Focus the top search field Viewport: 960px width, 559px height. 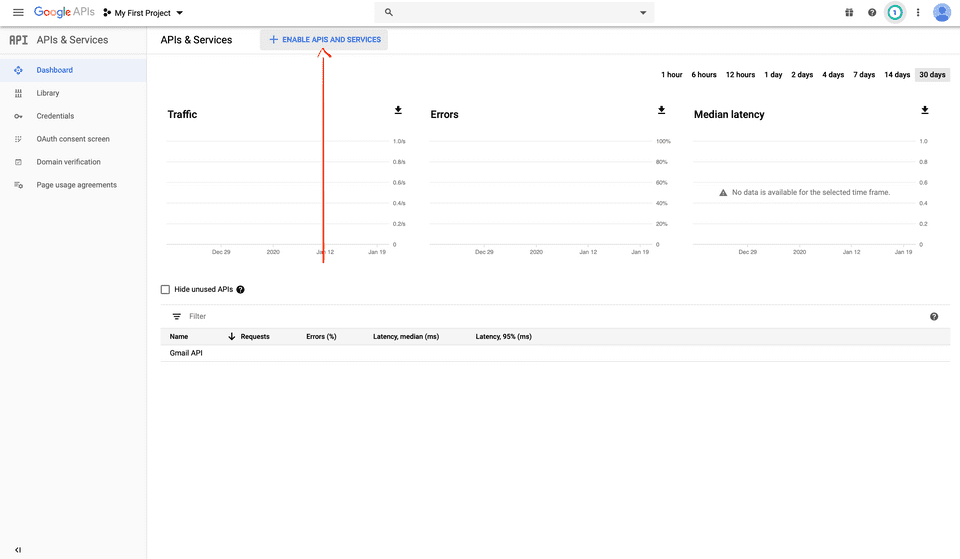(514, 12)
